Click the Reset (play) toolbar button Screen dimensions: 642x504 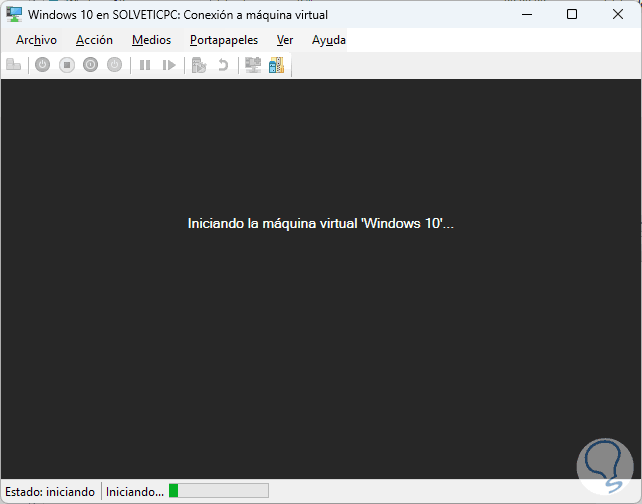(169, 65)
